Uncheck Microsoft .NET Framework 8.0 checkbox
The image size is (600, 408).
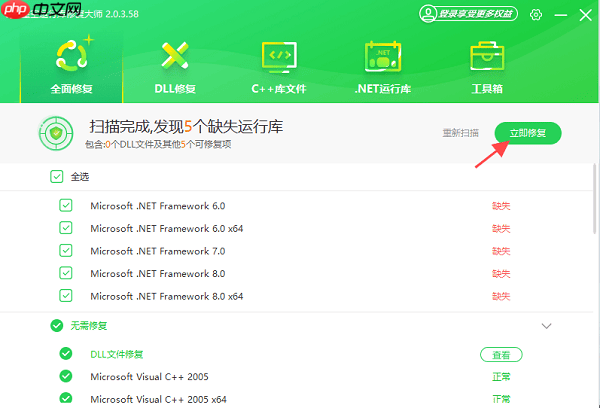pyautogui.click(x=66, y=273)
